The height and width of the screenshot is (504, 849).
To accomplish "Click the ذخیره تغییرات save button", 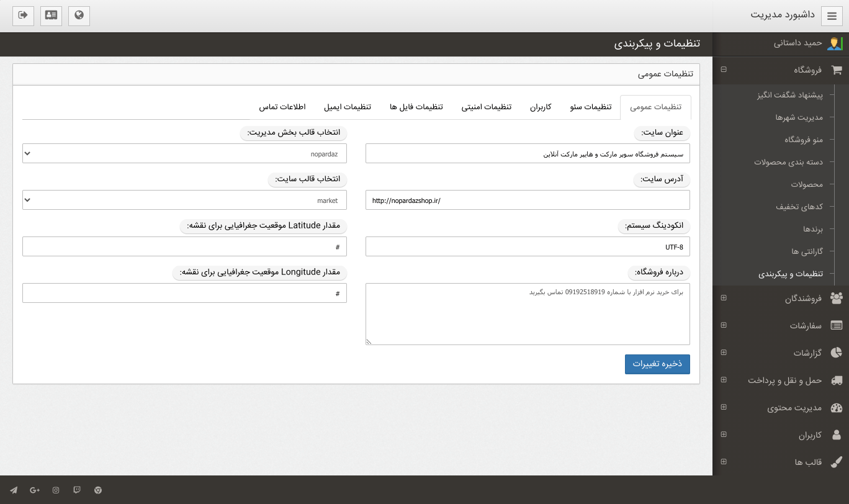I will [x=657, y=364].
